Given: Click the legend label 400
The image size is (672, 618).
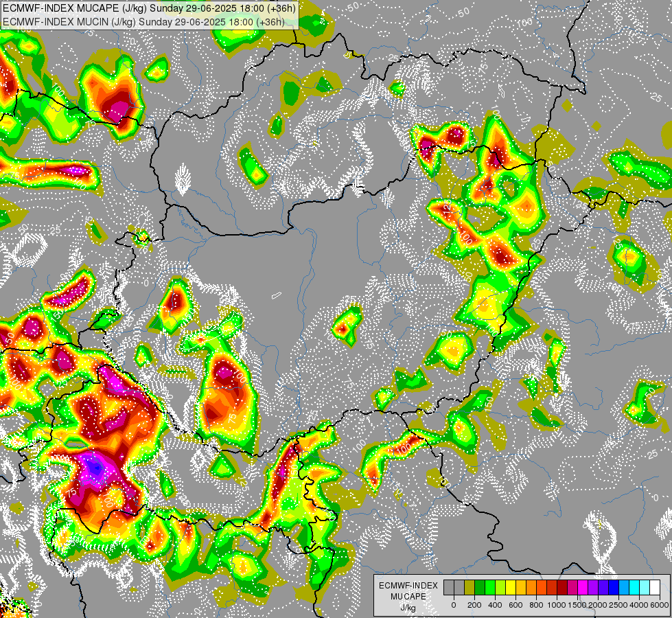Looking at the screenshot, I should 495,605.
